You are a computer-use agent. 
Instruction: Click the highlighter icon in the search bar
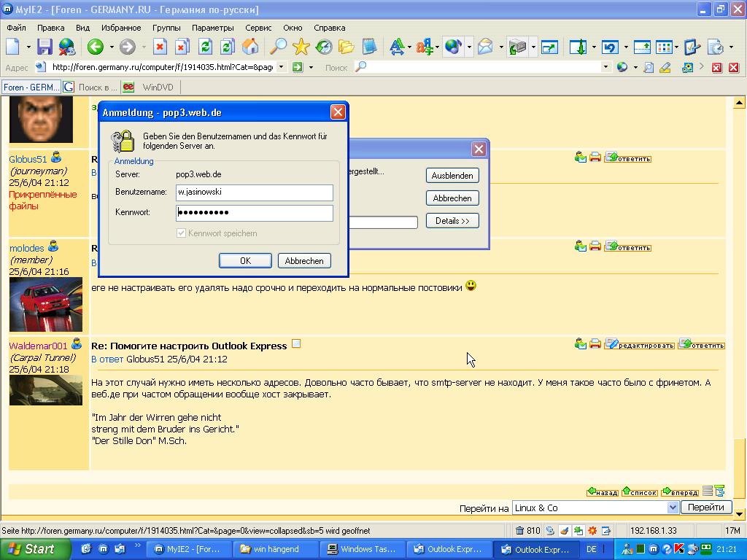click(665, 68)
